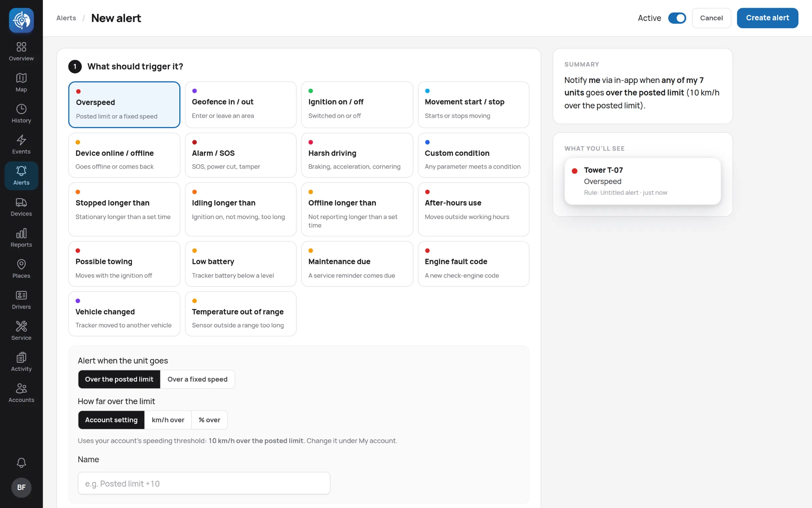Viewport: 812px width, 508px height.
Task: Choose Account setting threshold option
Action: tap(111, 420)
